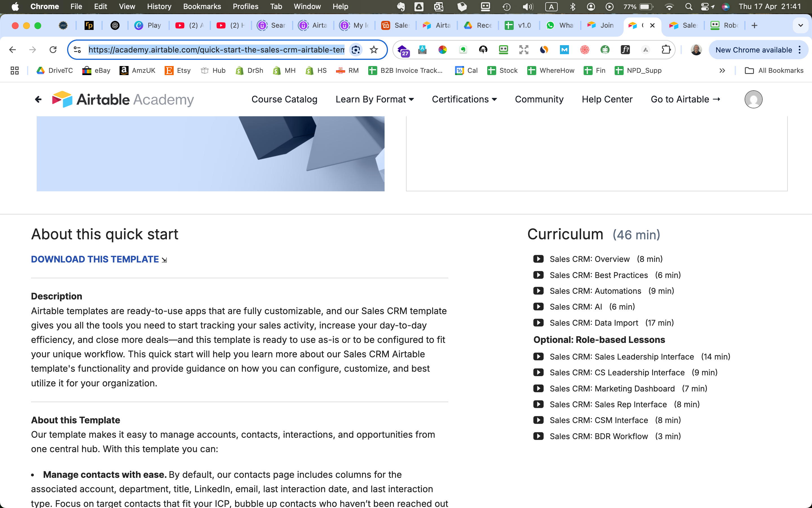The width and height of the screenshot is (812, 508).
Task: Switch to the Play tab
Action: (148, 25)
